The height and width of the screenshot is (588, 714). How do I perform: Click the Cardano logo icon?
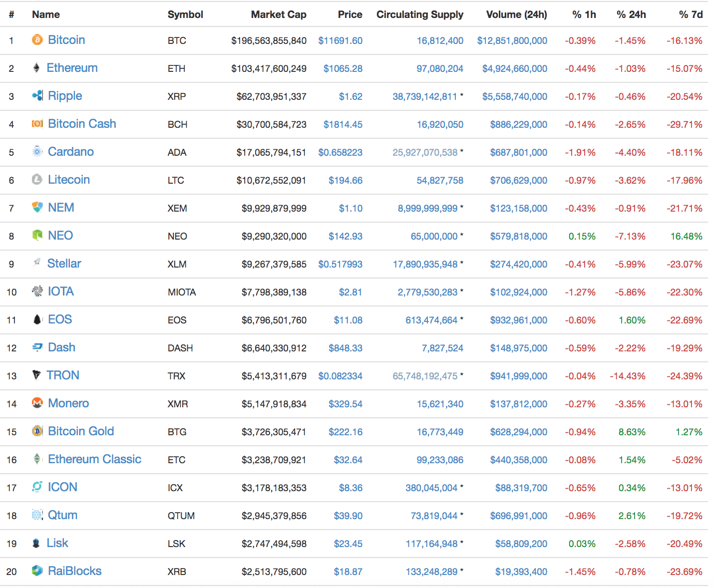[37, 151]
